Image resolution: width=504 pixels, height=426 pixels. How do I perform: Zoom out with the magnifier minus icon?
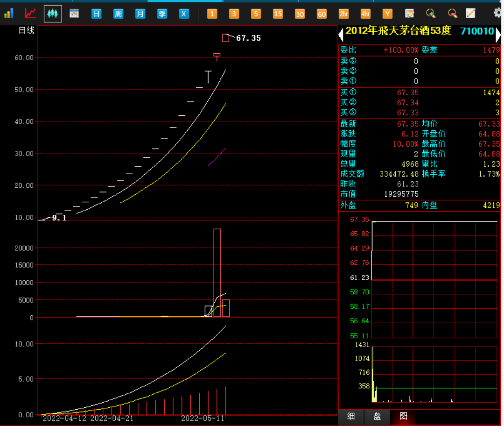coord(453,14)
